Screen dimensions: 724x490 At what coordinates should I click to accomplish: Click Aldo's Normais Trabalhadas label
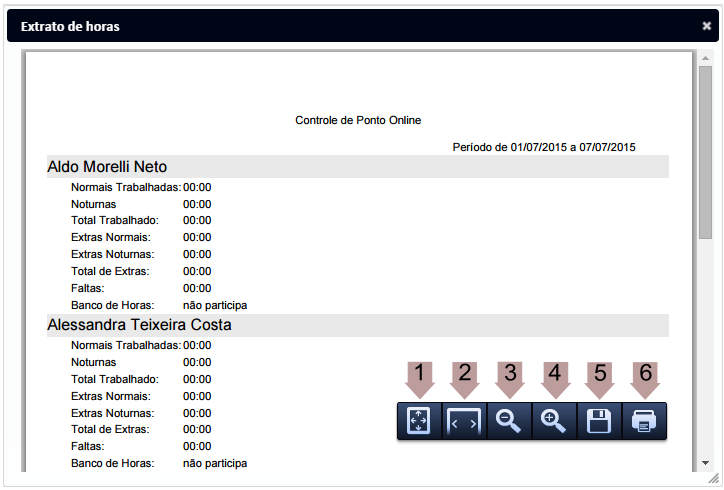[126, 187]
